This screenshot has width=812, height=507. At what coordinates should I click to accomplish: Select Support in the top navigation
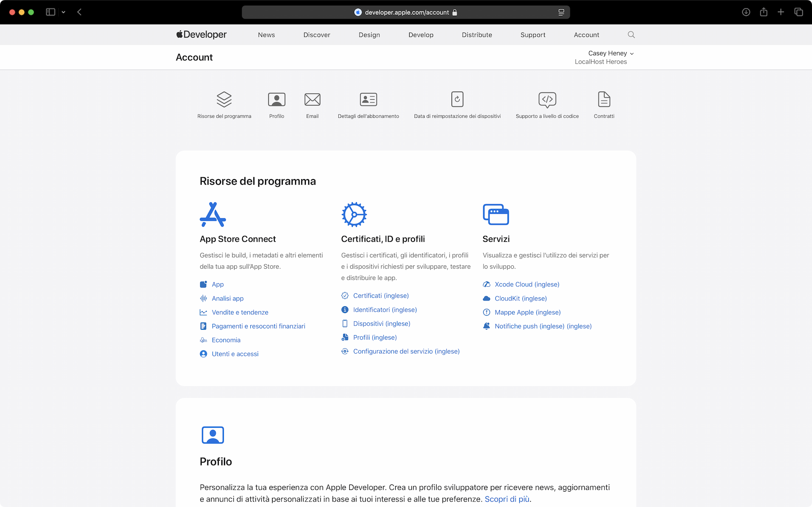[533, 35]
